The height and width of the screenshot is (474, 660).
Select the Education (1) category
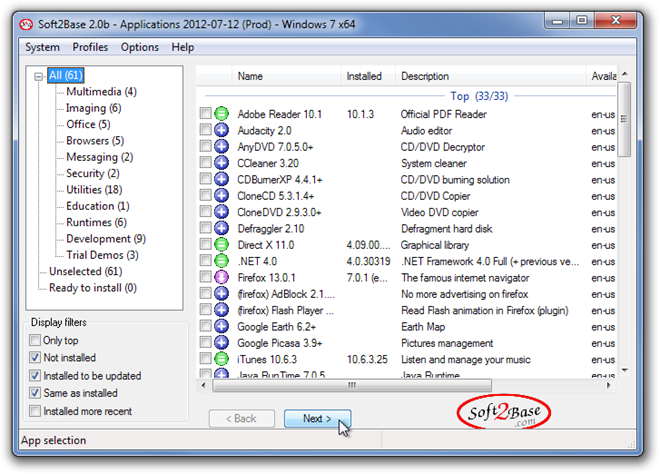coord(98,206)
